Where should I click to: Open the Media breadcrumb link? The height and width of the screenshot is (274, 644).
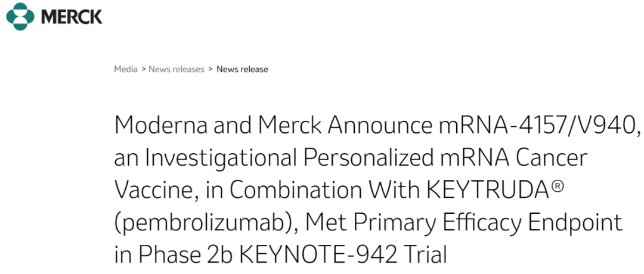tap(126, 69)
